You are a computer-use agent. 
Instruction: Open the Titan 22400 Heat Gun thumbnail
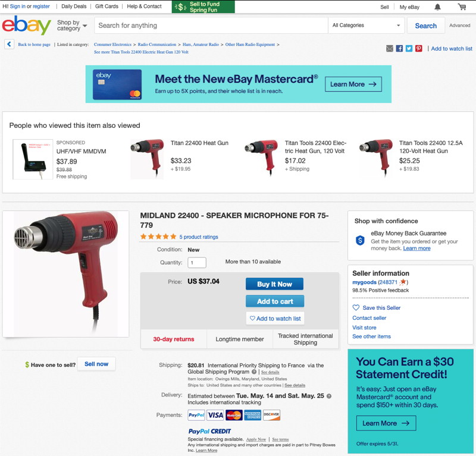147,158
